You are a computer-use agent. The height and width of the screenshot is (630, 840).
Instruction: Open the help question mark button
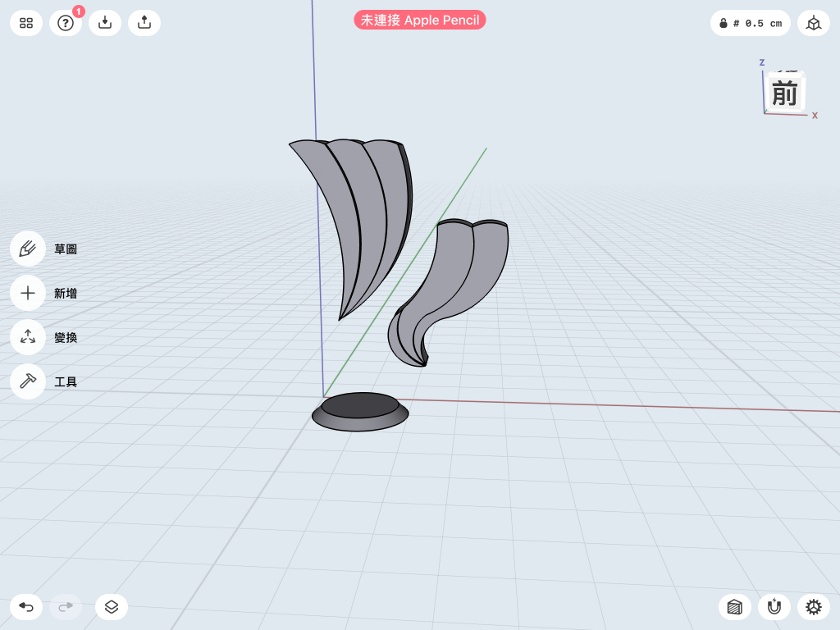pyautogui.click(x=66, y=23)
